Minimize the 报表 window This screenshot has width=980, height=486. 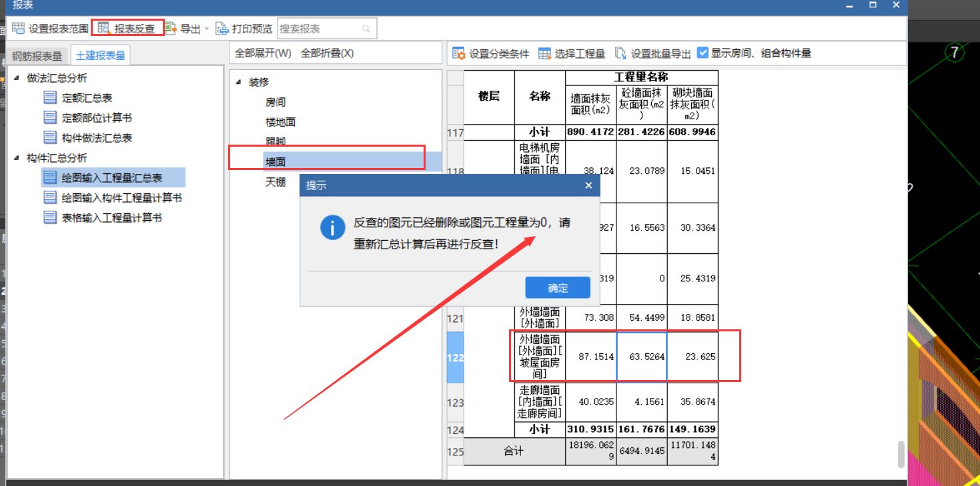(850, 5)
